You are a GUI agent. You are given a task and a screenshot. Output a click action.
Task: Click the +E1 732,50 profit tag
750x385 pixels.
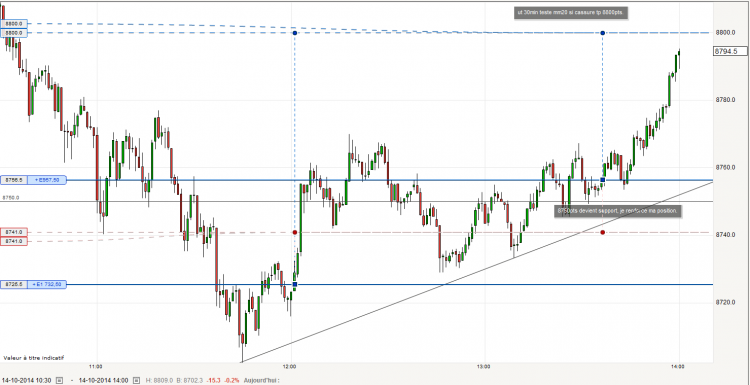(x=47, y=285)
